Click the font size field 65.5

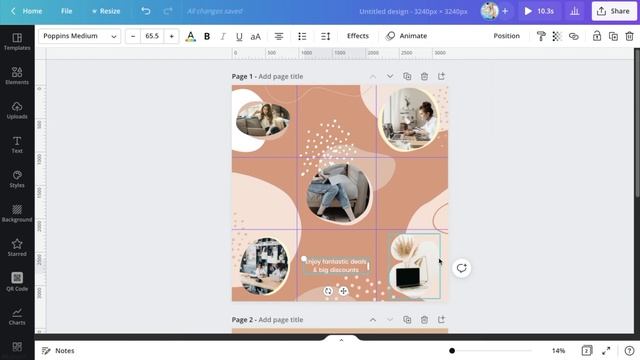pos(152,36)
